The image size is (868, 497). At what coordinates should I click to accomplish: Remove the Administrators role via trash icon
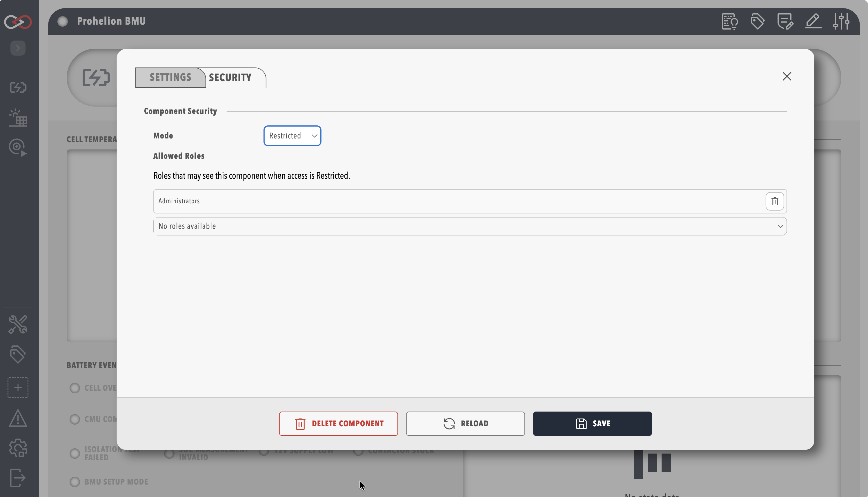[775, 201]
